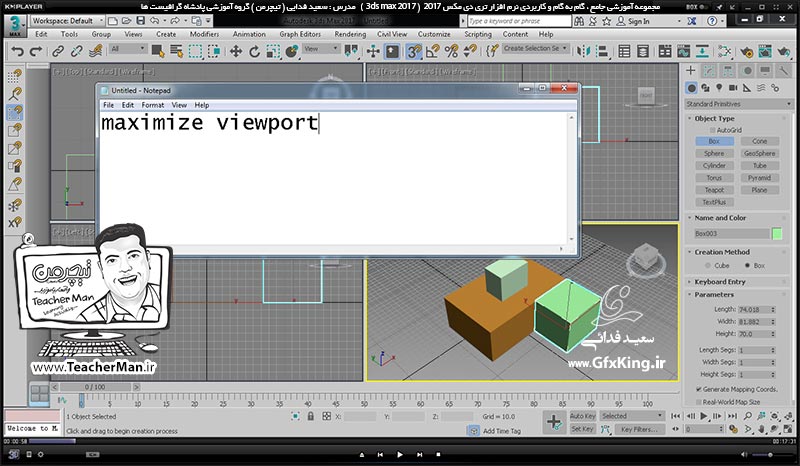The width and height of the screenshot is (800, 466).
Task: Activate the Select and Rotate tool
Action: [254, 51]
